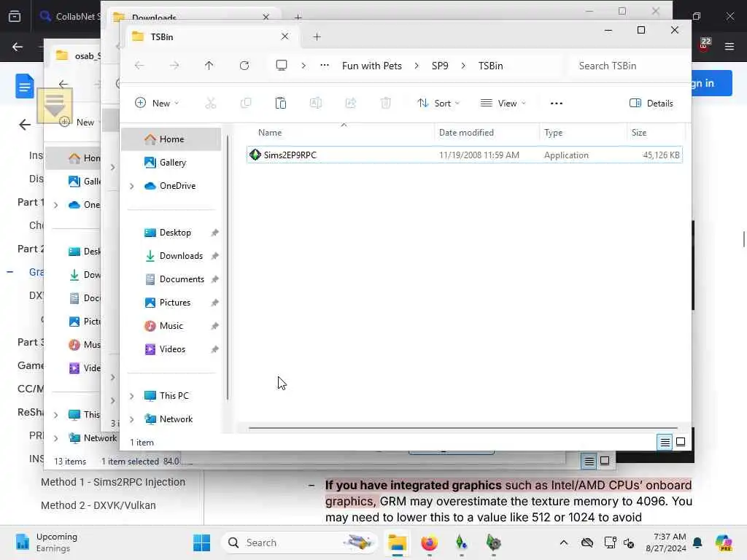Open the clock and date panel
747x560 pixels.
pos(665,542)
